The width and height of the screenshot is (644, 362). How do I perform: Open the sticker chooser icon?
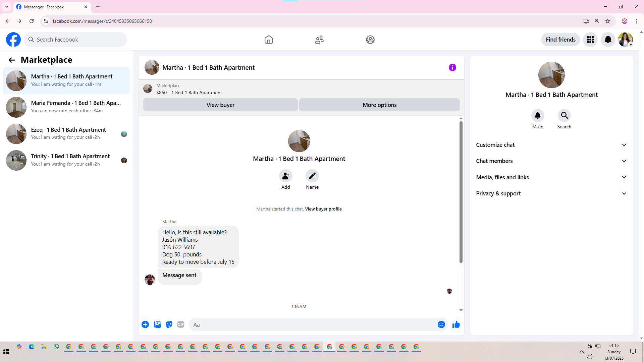[x=169, y=324]
